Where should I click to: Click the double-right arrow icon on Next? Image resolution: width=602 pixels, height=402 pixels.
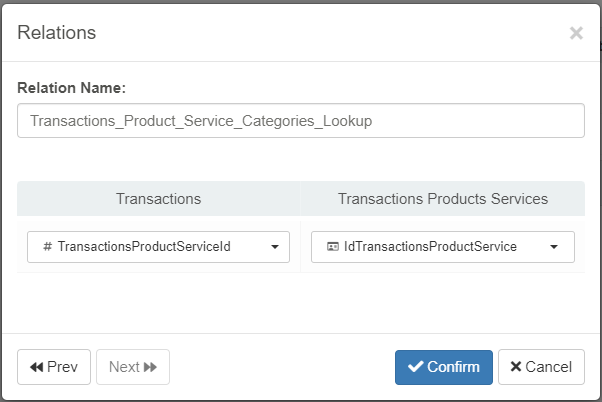[151, 367]
